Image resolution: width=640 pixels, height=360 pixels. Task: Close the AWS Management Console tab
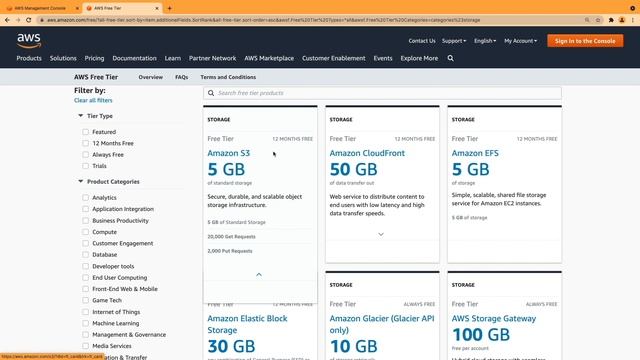pos(77,8)
